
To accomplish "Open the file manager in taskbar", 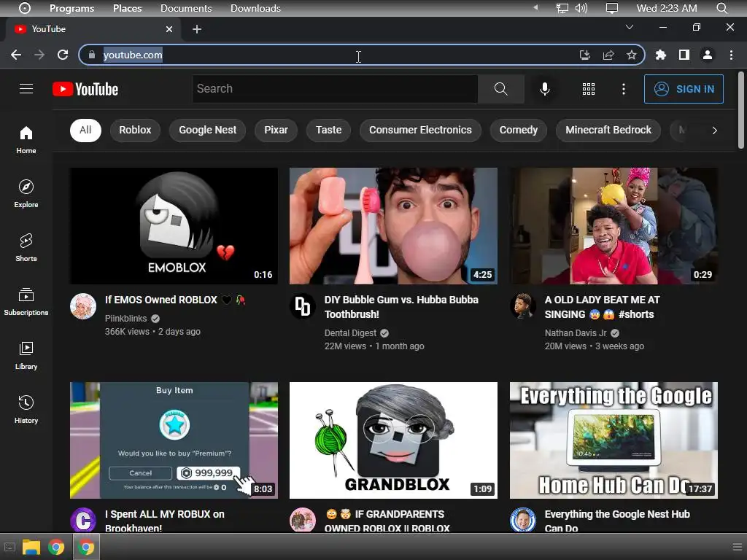I will pos(31,547).
